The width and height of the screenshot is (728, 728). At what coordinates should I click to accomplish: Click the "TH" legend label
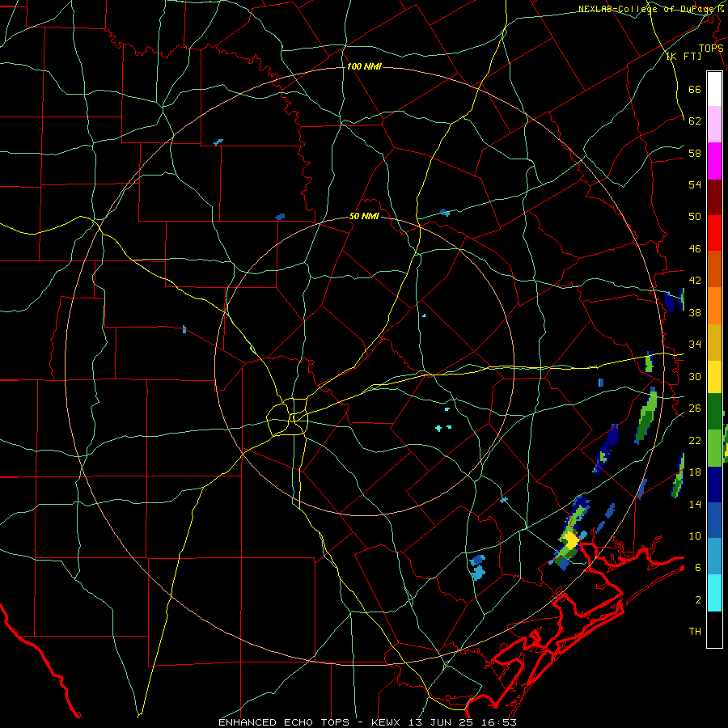click(x=695, y=632)
